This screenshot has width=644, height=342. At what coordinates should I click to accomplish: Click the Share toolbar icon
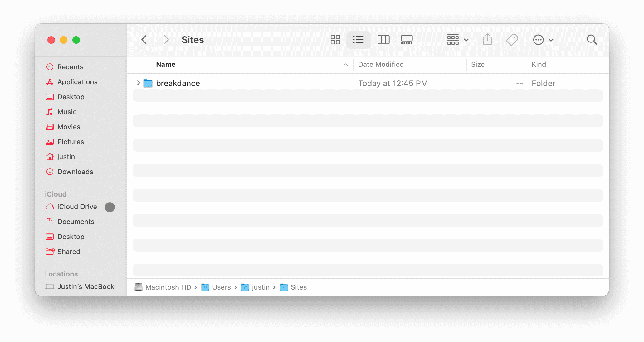point(487,40)
